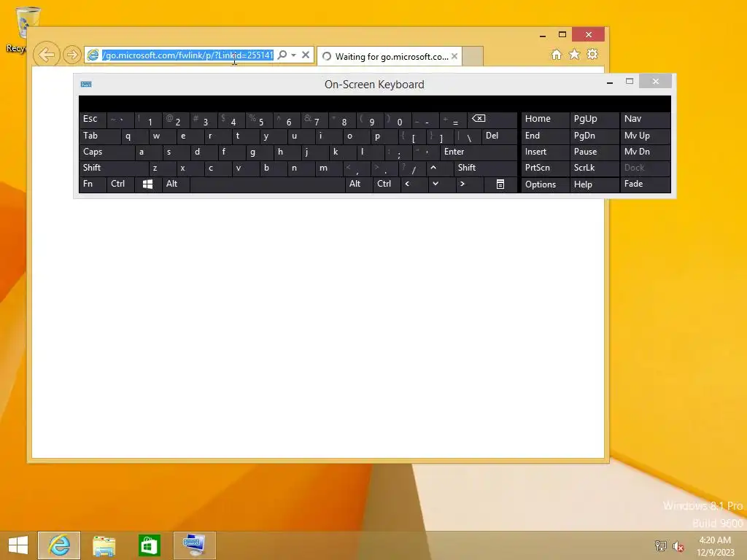Click the address bar URL field
The width and height of the screenshot is (747, 560).
187,55
